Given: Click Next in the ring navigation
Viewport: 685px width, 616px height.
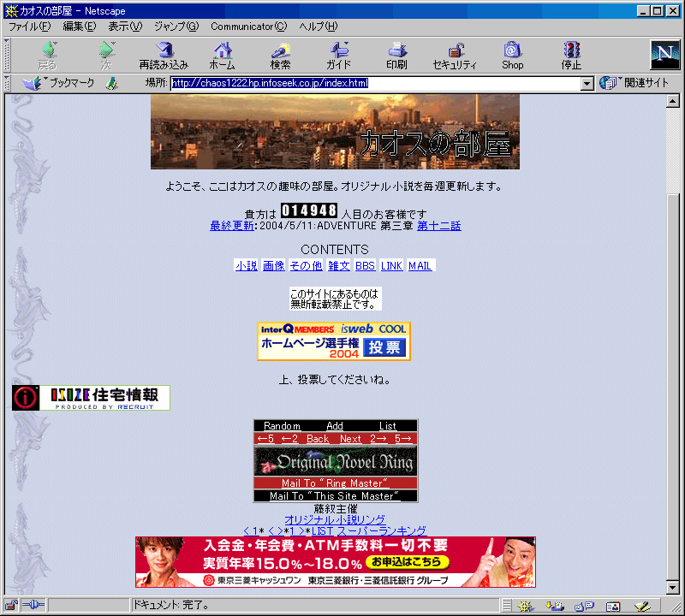Looking at the screenshot, I should coord(350,439).
